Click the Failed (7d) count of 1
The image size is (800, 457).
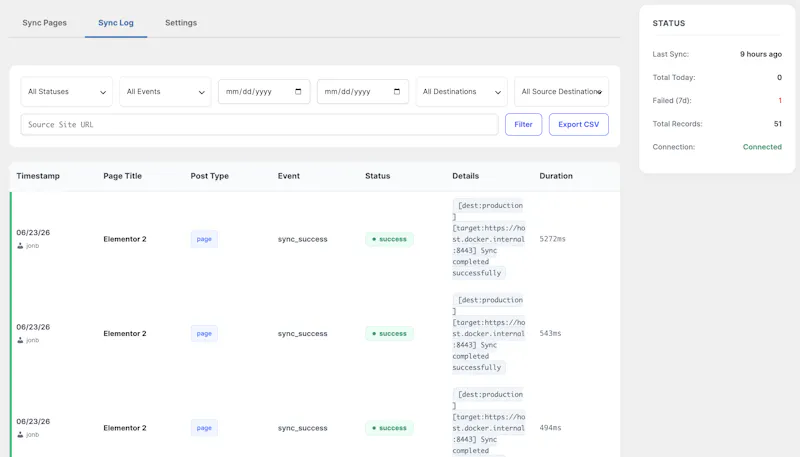780,100
